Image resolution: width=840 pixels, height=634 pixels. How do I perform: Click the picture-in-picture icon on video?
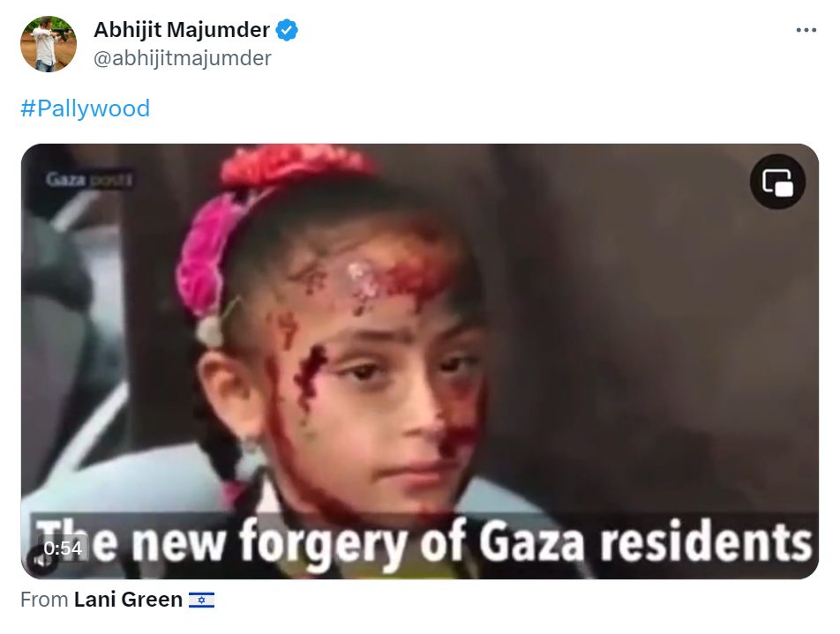click(777, 182)
